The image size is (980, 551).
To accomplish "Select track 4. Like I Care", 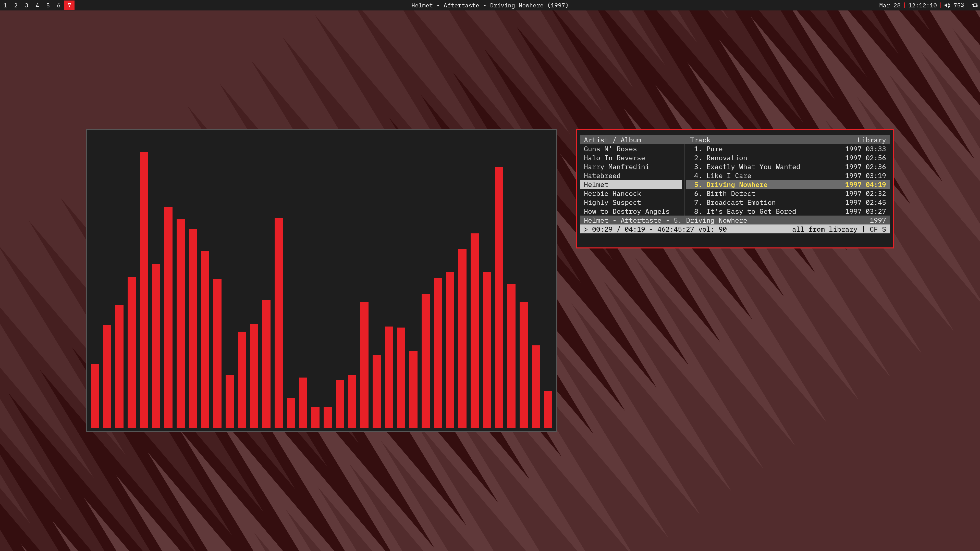I will click(788, 176).
